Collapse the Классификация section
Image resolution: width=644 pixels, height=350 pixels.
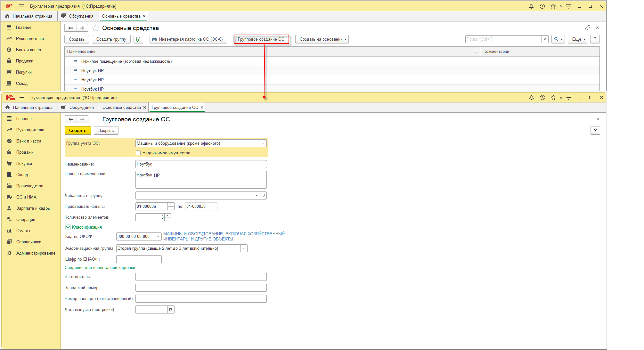(68, 227)
